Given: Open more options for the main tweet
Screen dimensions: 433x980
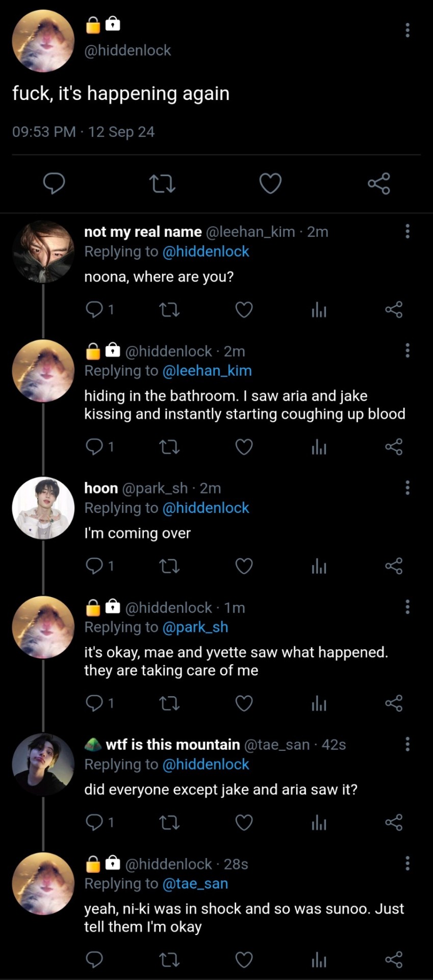Looking at the screenshot, I should point(407,30).
